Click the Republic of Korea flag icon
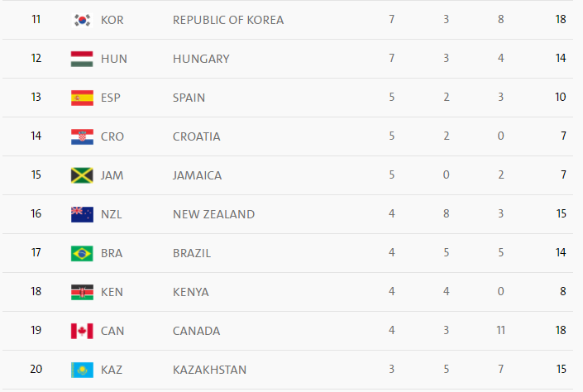The height and width of the screenshot is (392, 583). [x=82, y=20]
